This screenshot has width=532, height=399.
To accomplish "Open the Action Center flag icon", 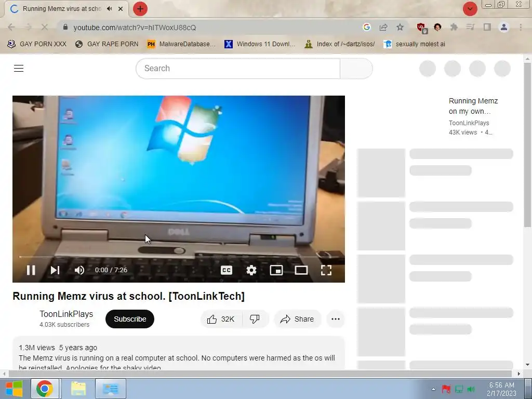I will point(446,389).
